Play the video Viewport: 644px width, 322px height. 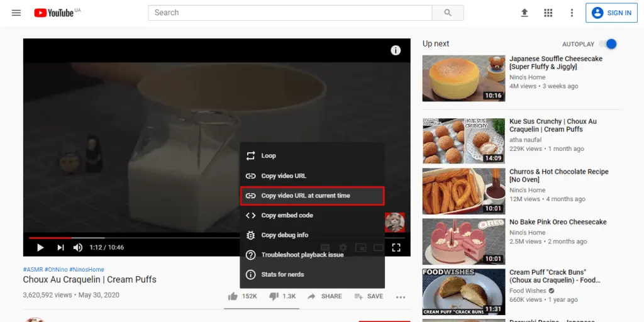pos(40,247)
